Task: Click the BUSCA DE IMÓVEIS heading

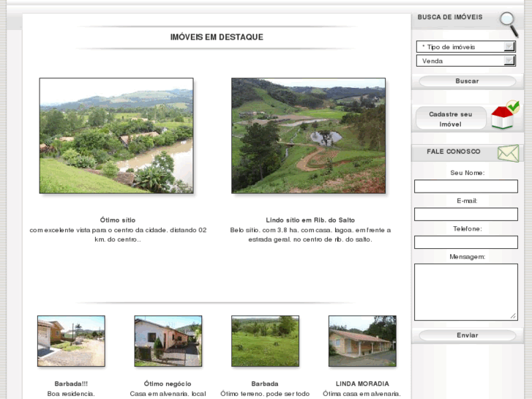Action: [450, 17]
